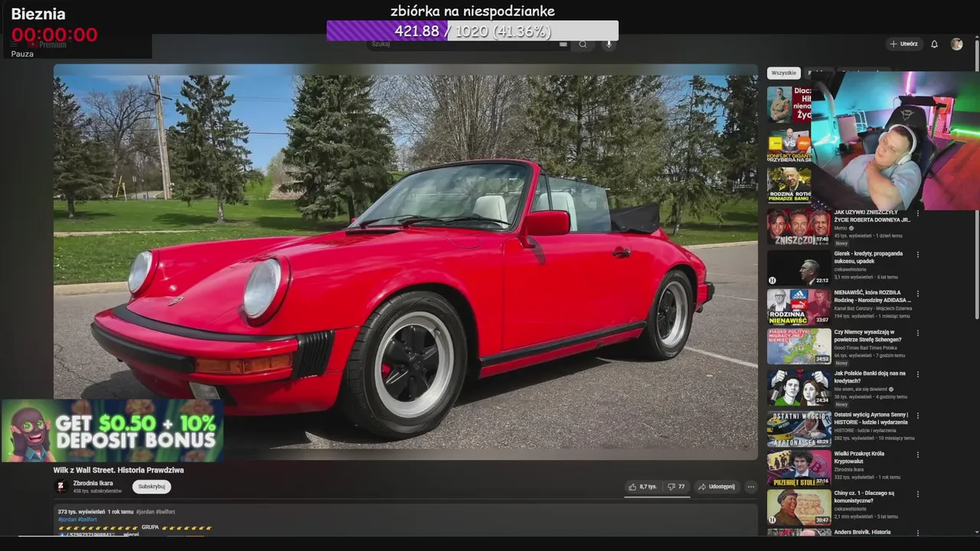This screenshot has height=551, width=980.
Task: Open the Zbrodnia Ikara channel name link
Action: (93, 484)
